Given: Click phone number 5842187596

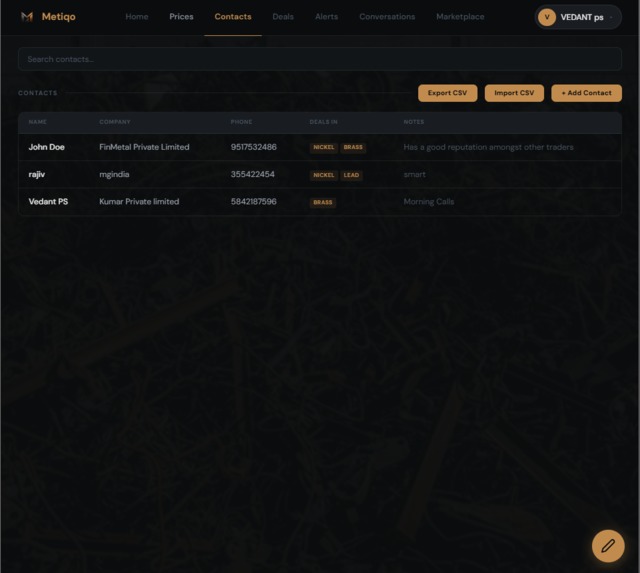Looking at the screenshot, I should tap(253, 202).
